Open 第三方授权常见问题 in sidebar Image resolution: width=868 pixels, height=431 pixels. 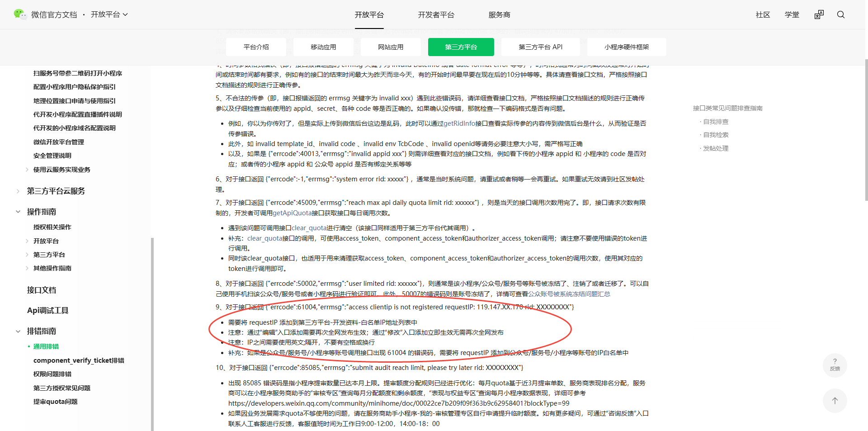click(x=62, y=388)
